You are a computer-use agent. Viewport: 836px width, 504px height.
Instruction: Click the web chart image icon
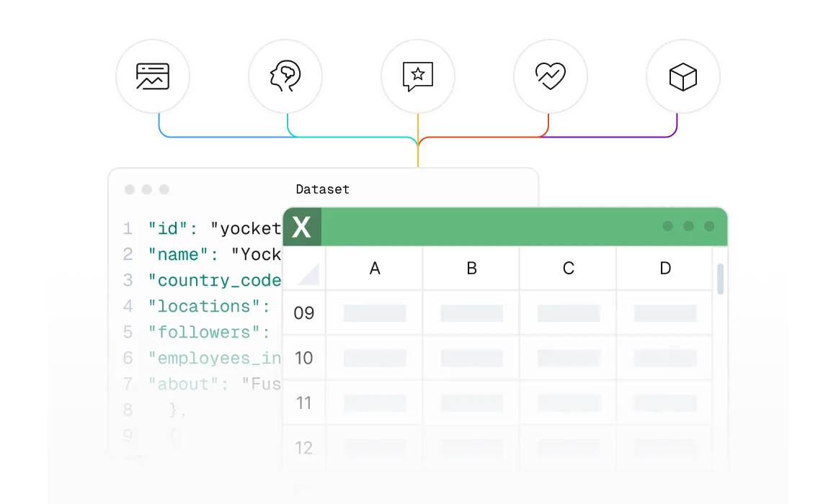point(153,76)
